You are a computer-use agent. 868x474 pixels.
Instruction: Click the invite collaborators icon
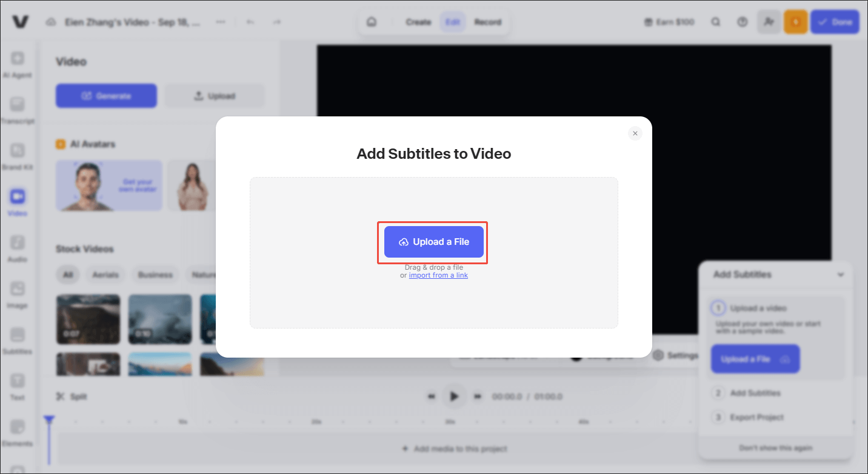[769, 22]
